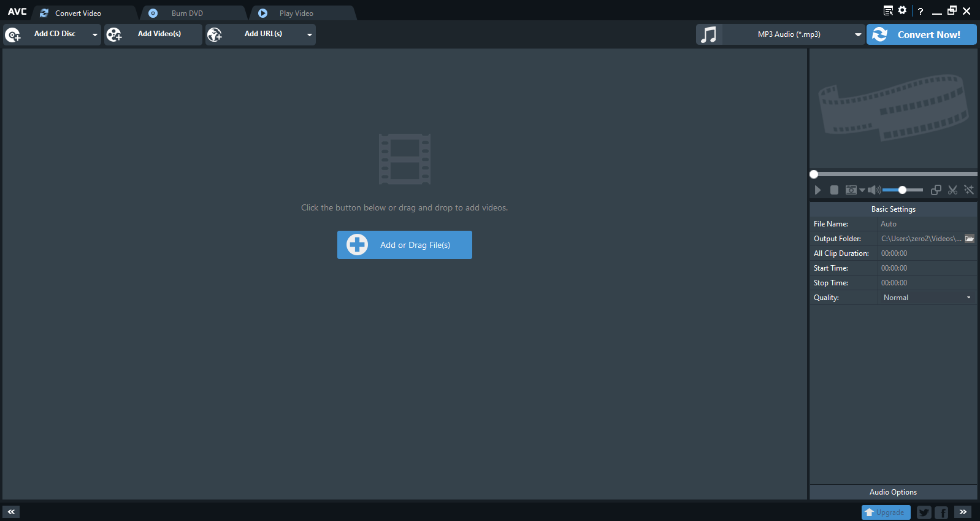The height and width of the screenshot is (521, 980).
Task: Click the playback seek slider handle
Action: (x=814, y=174)
